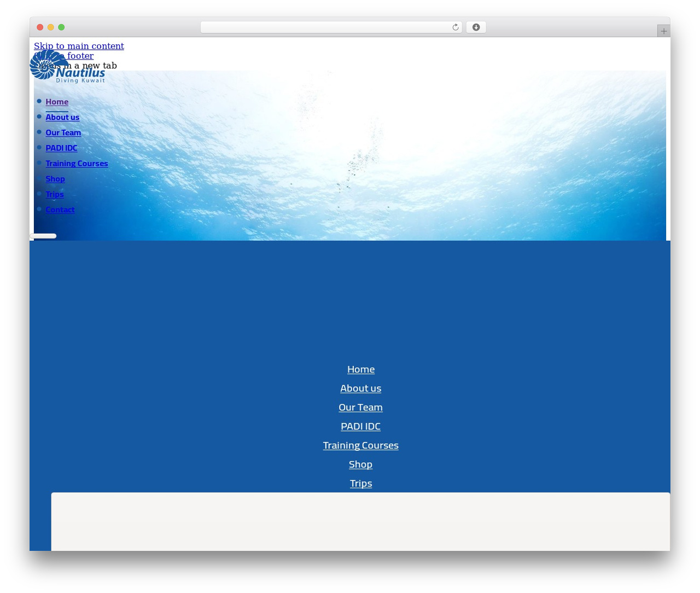Image resolution: width=700 pixels, height=593 pixels.
Task: Click the white PADI IDC link in the blue panel
Action: tap(361, 426)
